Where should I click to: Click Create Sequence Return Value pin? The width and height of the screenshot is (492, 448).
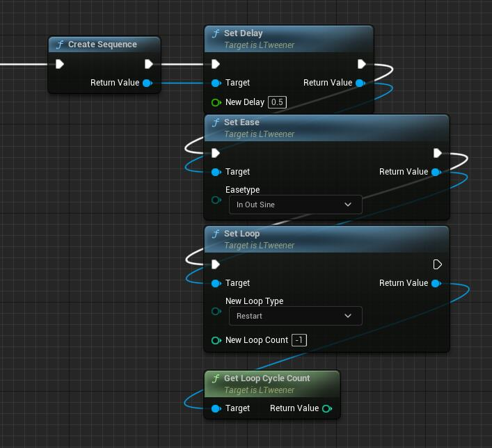point(147,83)
